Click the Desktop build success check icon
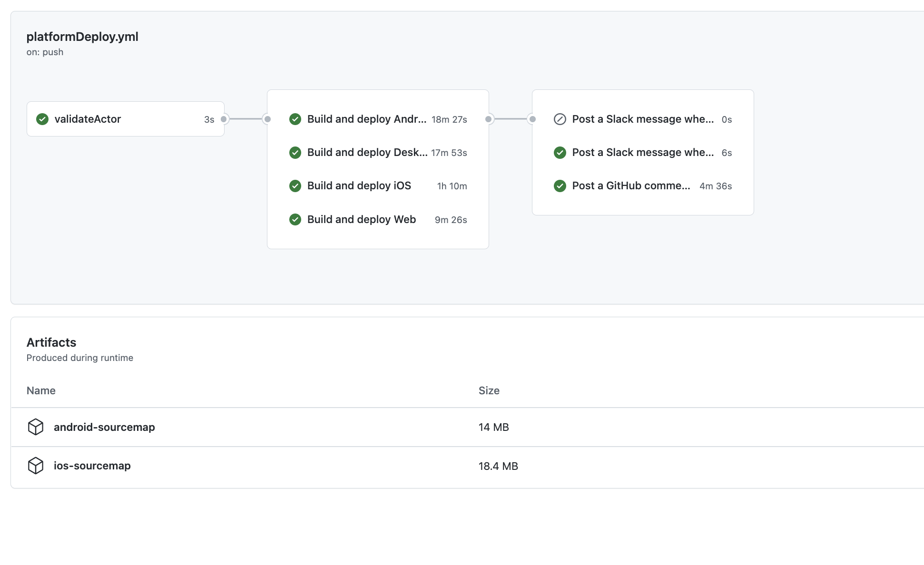The width and height of the screenshot is (924, 565). 295,153
